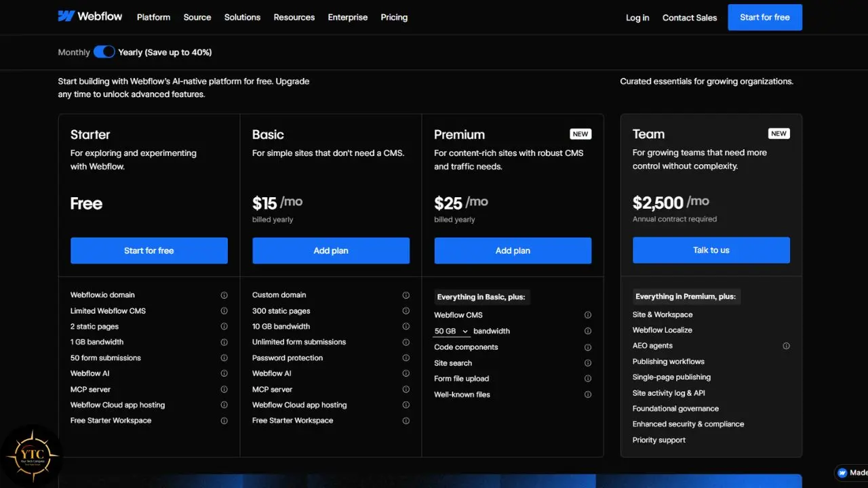Info icon for Basic Webflow Cloud app hosting
The width and height of the screenshot is (868, 488).
point(406,405)
